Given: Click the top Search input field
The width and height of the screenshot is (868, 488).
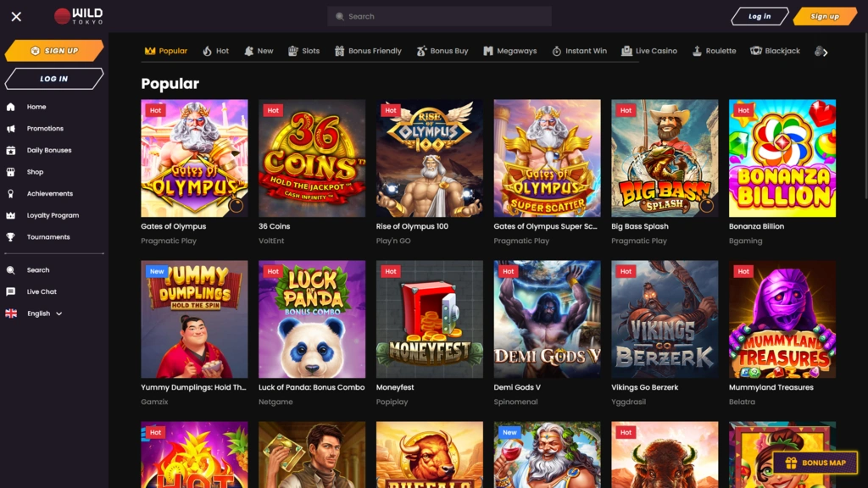Looking at the screenshot, I should click(439, 17).
